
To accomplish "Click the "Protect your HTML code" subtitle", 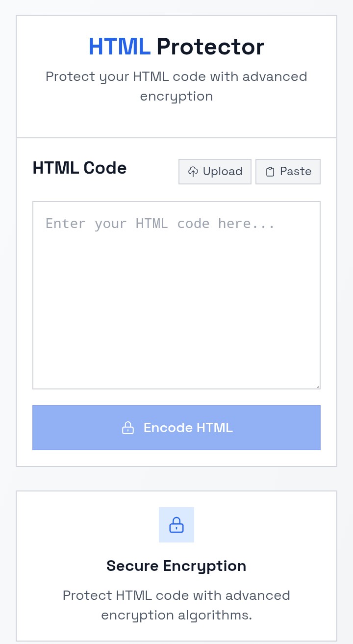I will [x=176, y=77].
